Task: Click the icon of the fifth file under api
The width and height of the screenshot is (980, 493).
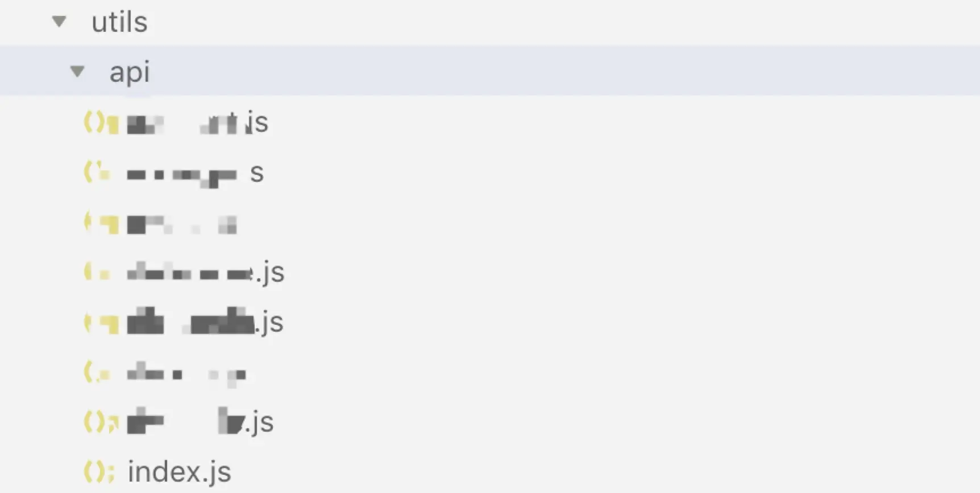Action: 101,323
